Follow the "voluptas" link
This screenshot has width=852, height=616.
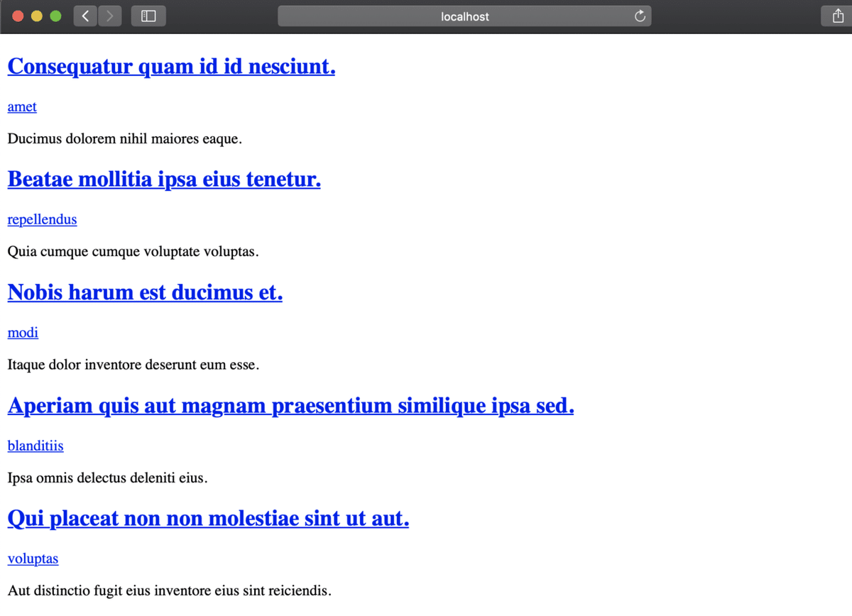pos(33,559)
